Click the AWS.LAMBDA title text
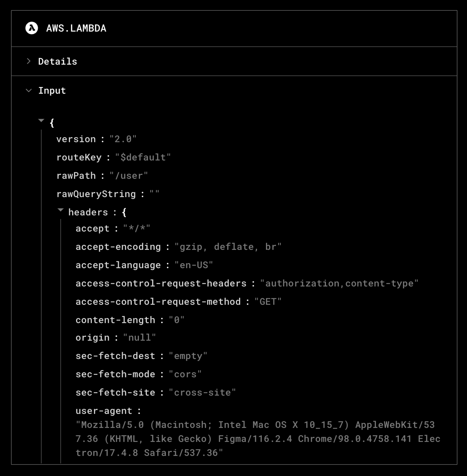This screenshot has height=476, width=467. 76,28
